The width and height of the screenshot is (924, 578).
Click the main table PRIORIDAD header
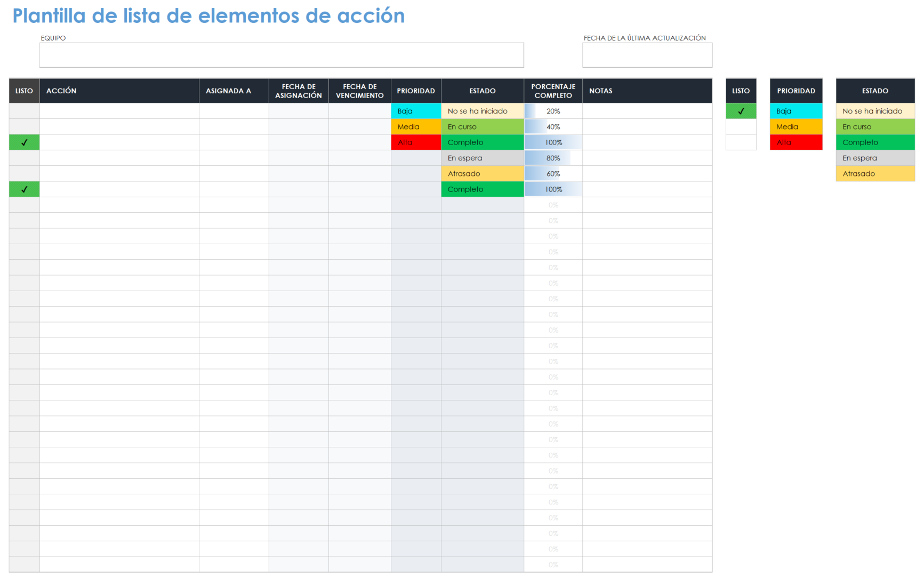point(416,91)
